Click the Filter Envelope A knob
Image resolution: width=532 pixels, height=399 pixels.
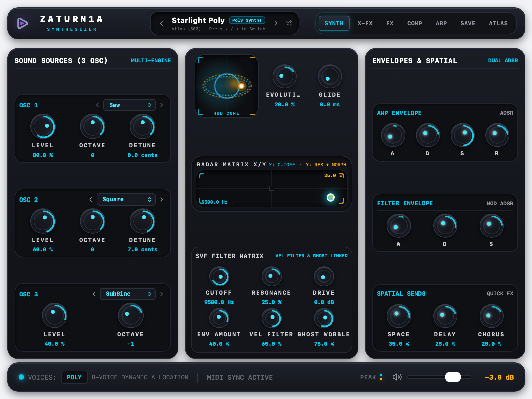[398, 226]
